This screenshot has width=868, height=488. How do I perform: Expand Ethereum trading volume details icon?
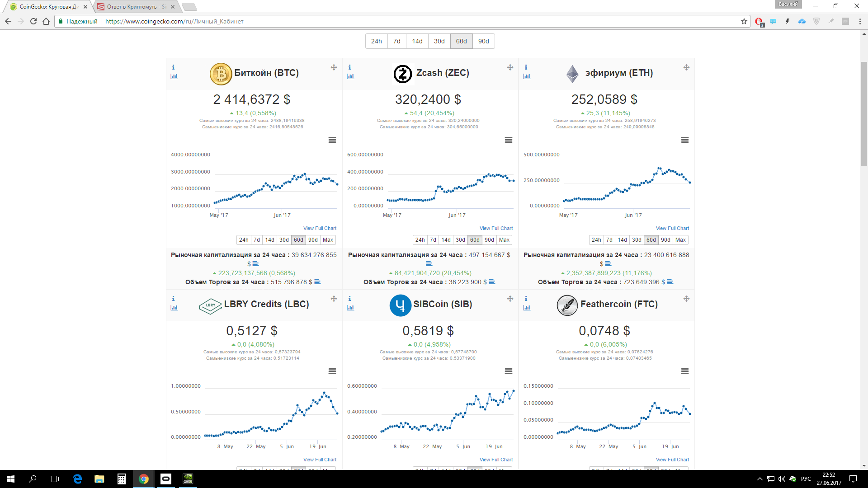[670, 282]
